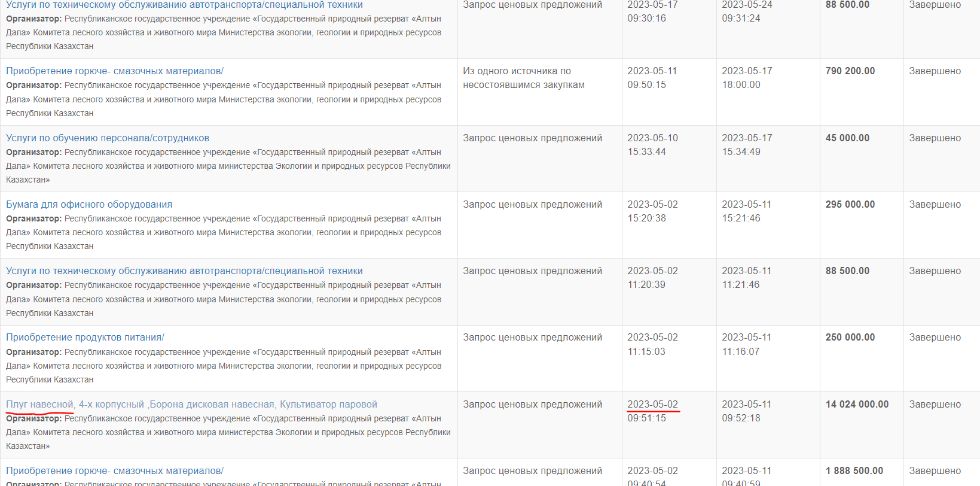
Task: Open "Бумага для офисного оборудования" listing
Action: 89,205
